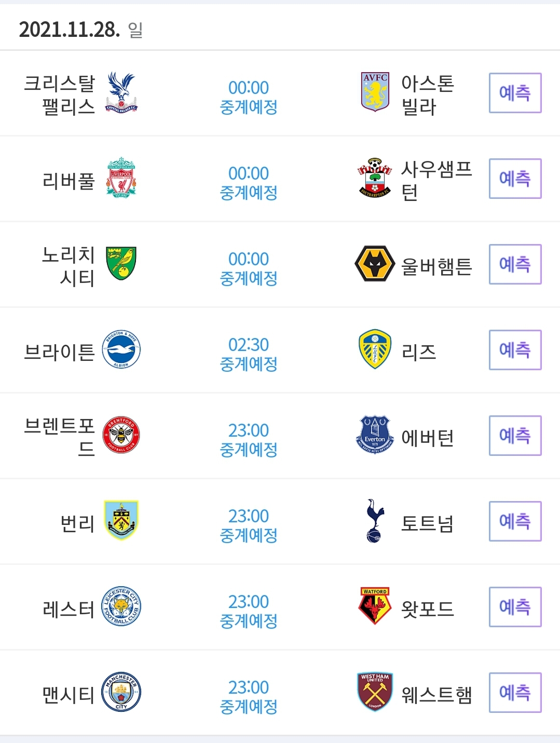Click the West Ham United crest
Image resolution: width=560 pixels, height=743 pixels.
tap(375, 692)
